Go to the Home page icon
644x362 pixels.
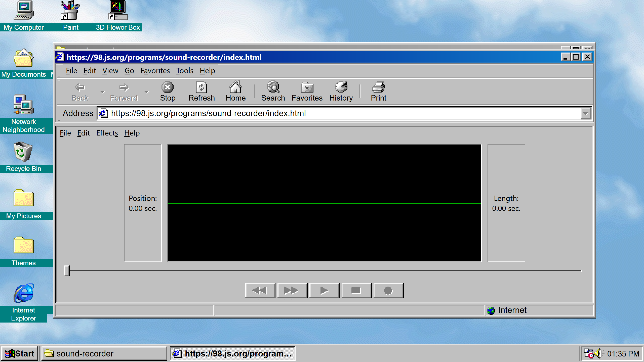click(235, 92)
